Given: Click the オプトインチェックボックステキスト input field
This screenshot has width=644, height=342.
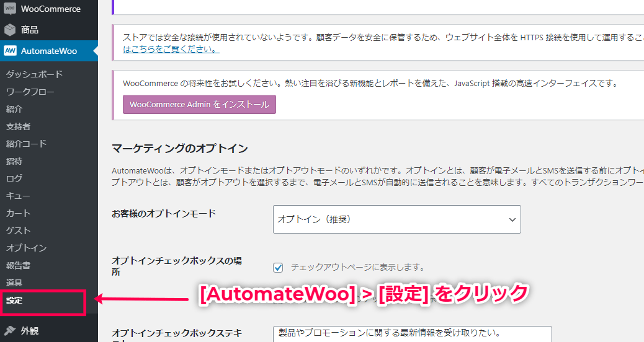Looking at the screenshot, I should [x=413, y=334].
